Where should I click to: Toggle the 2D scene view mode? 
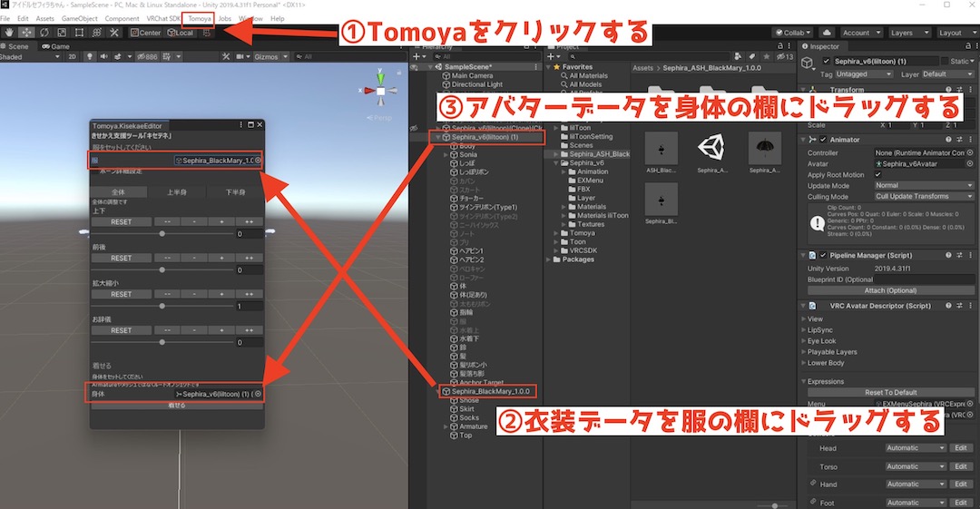click(72, 56)
